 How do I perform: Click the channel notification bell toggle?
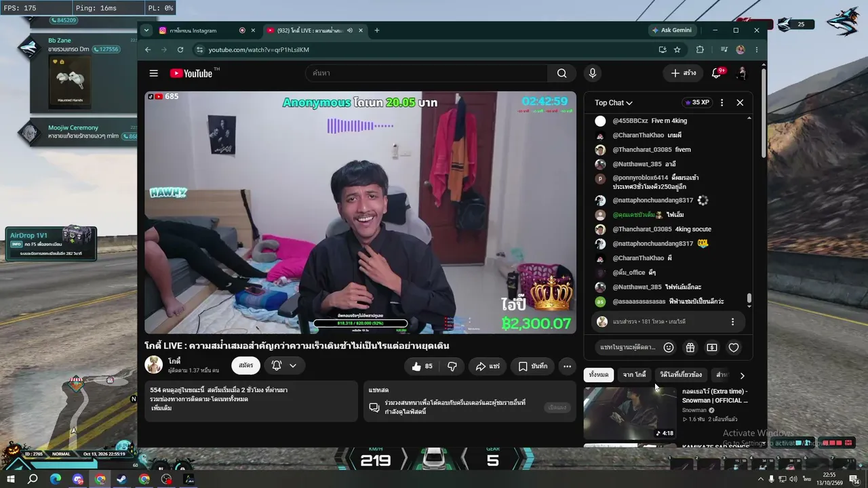click(284, 366)
